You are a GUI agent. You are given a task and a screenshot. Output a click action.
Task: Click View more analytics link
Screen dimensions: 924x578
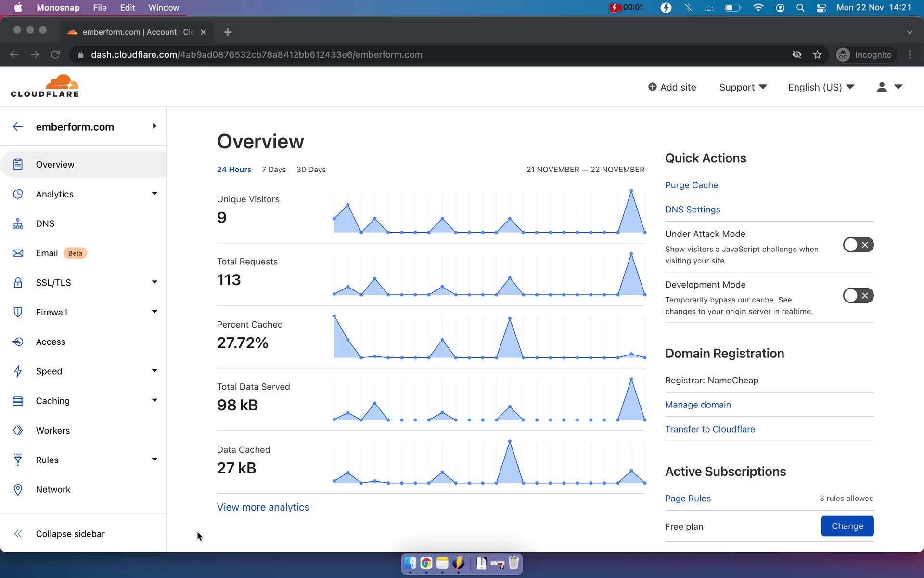tap(263, 507)
